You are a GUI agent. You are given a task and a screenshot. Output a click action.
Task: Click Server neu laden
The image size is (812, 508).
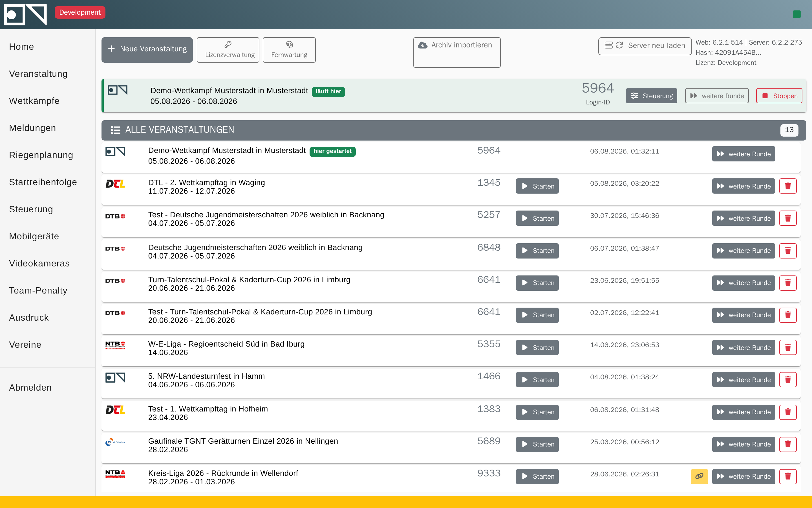point(645,46)
